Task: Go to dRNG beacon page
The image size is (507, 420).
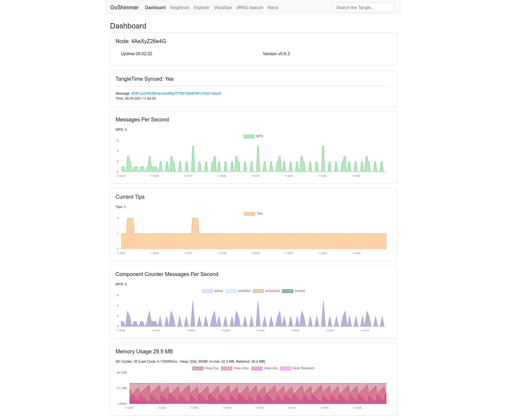Action: (250, 7)
